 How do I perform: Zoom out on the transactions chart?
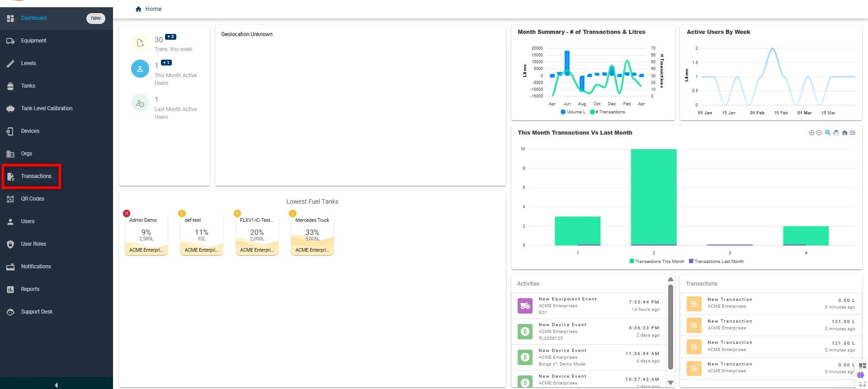tap(819, 133)
